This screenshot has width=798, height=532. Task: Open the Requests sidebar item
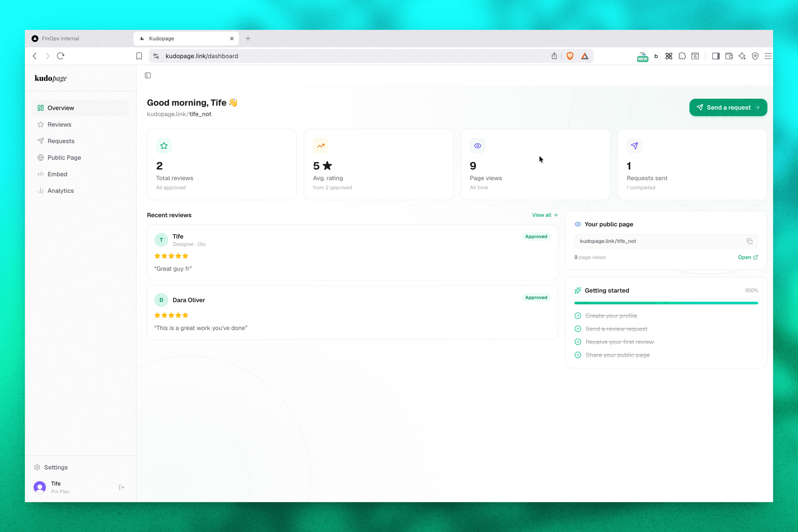click(x=80, y=141)
